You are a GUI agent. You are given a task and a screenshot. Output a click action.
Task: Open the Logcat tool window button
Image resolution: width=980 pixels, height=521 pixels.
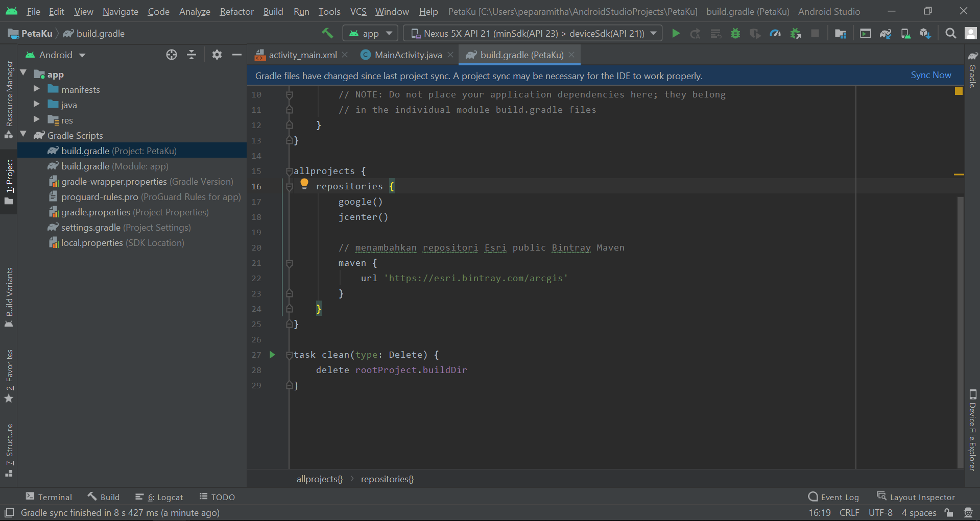click(159, 497)
